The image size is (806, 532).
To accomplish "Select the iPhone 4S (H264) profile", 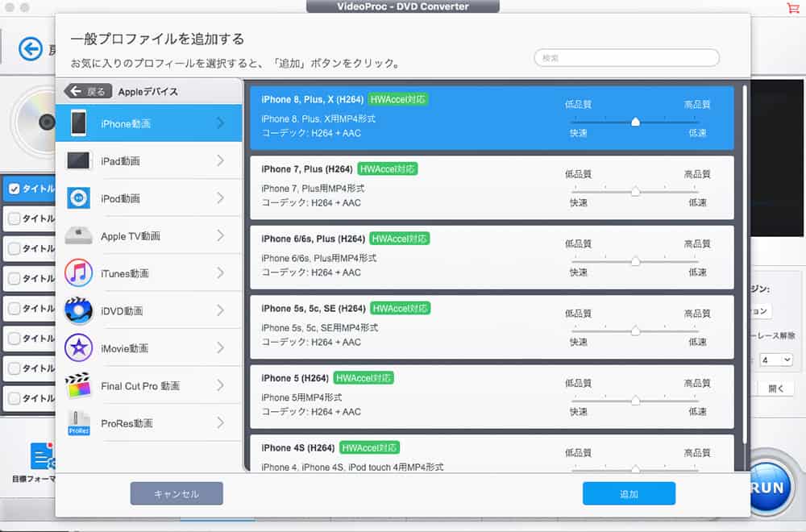I will 492,453.
